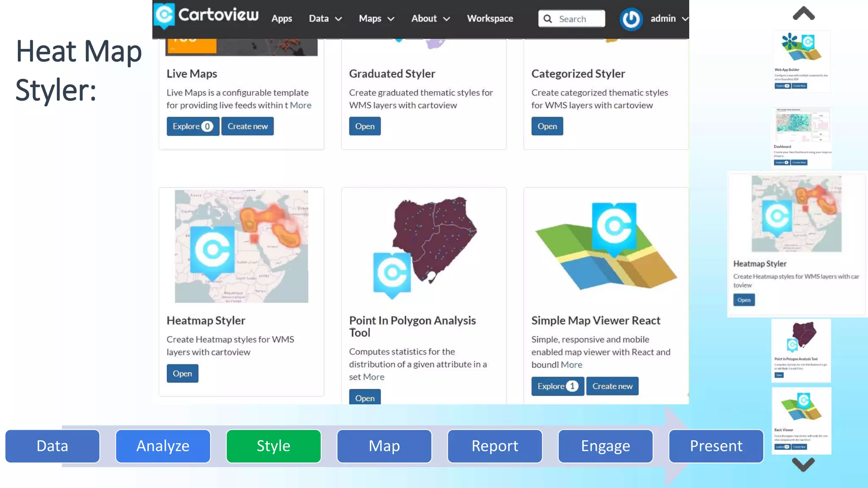Click the Graduated Styler card title
868x488 pixels.
tap(392, 74)
